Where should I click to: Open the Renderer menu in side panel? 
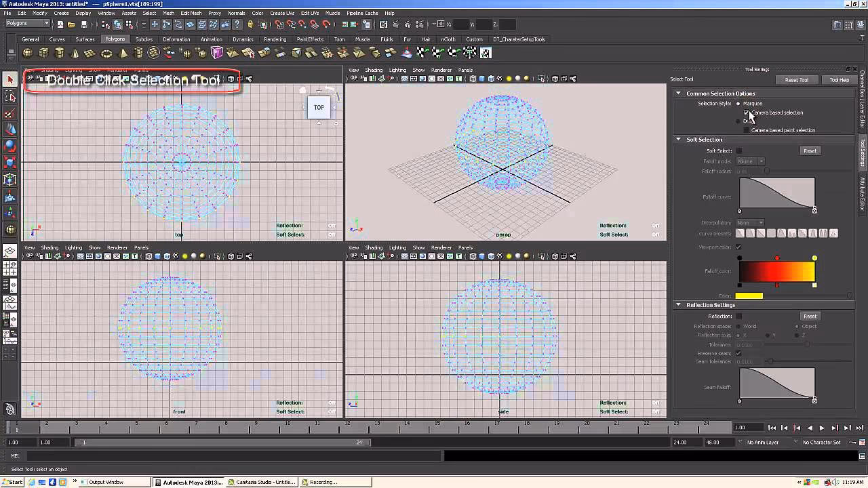point(441,247)
